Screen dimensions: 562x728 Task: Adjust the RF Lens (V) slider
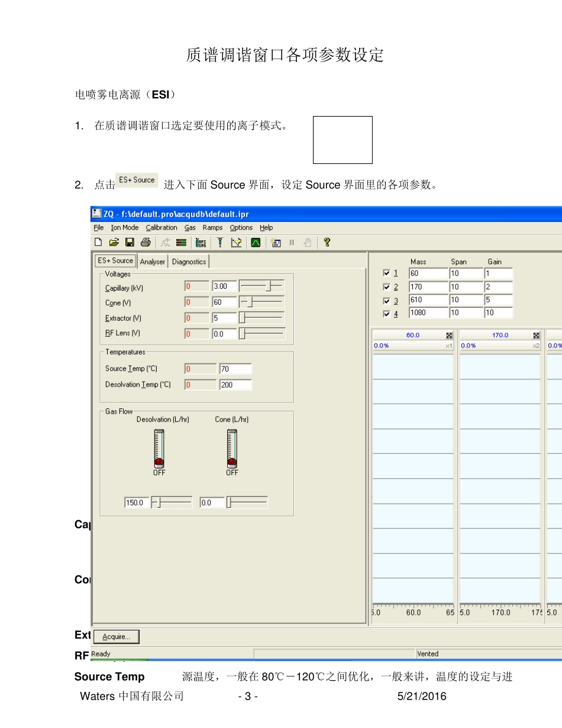(x=261, y=334)
